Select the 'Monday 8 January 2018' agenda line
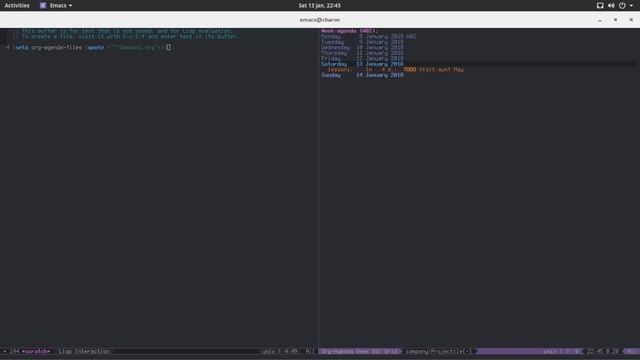 [x=369, y=36]
